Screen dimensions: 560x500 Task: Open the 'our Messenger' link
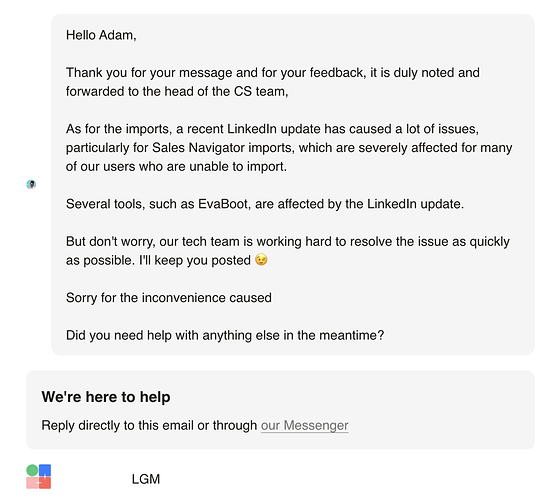(305, 425)
